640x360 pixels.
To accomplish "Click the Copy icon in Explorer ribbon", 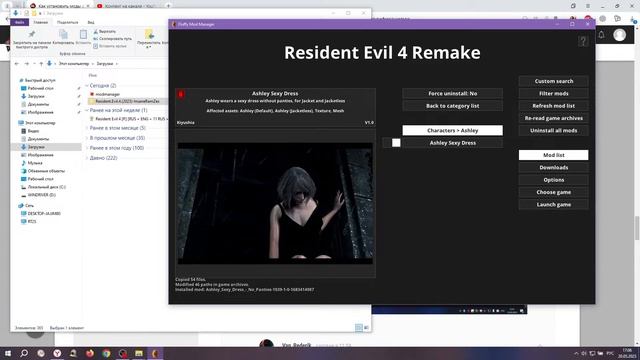I will 63,35.
